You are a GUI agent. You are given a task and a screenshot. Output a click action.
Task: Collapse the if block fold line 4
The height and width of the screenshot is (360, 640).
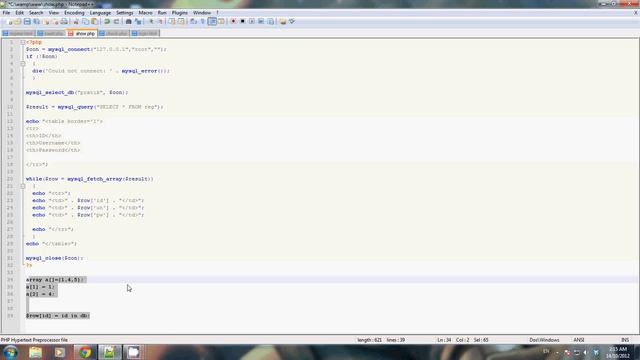(23, 64)
